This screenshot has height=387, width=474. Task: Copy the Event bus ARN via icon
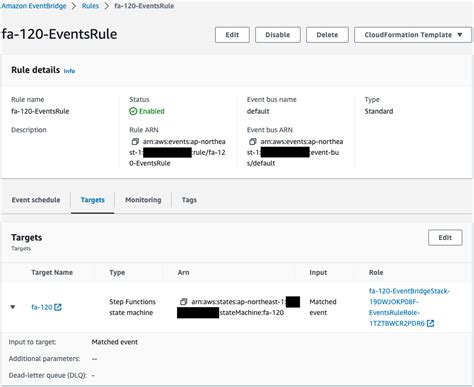[253, 142]
